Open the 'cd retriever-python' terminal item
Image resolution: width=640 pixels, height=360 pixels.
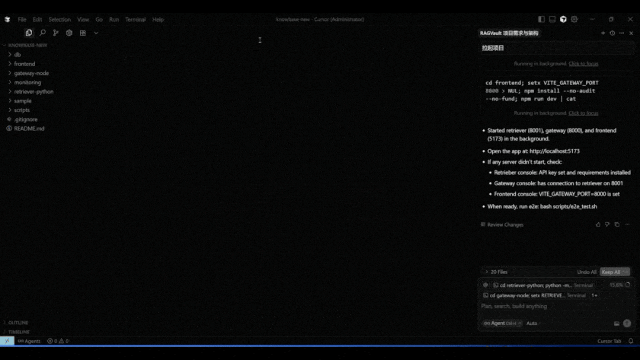(543, 285)
